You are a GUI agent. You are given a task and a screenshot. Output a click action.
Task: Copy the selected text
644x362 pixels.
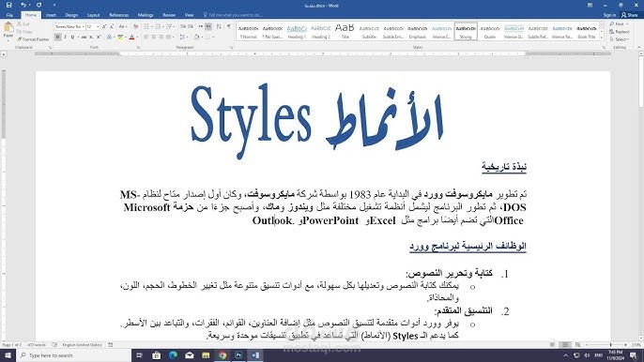coord(24,32)
